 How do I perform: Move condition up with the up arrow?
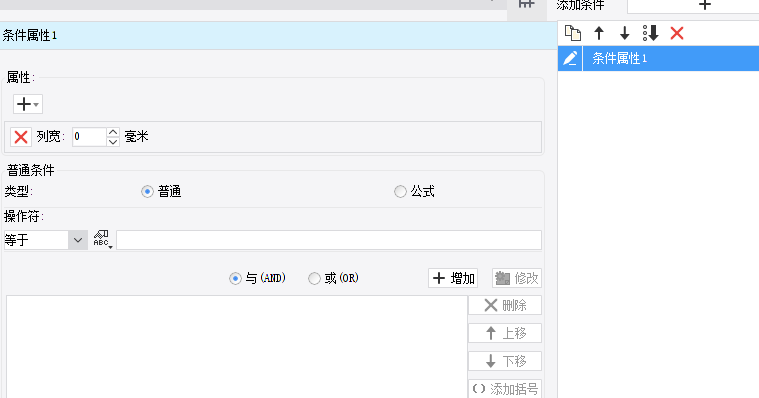[x=599, y=33]
